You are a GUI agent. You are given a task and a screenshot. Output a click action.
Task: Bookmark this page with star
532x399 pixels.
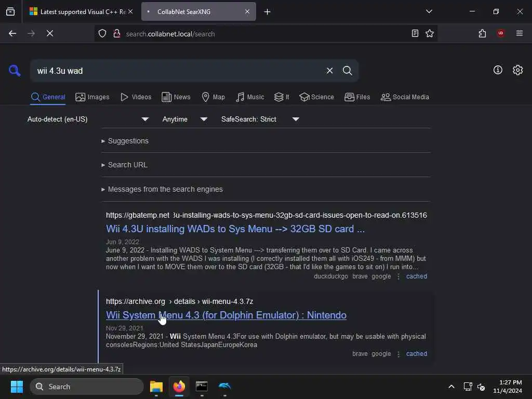tap(430, 33)
